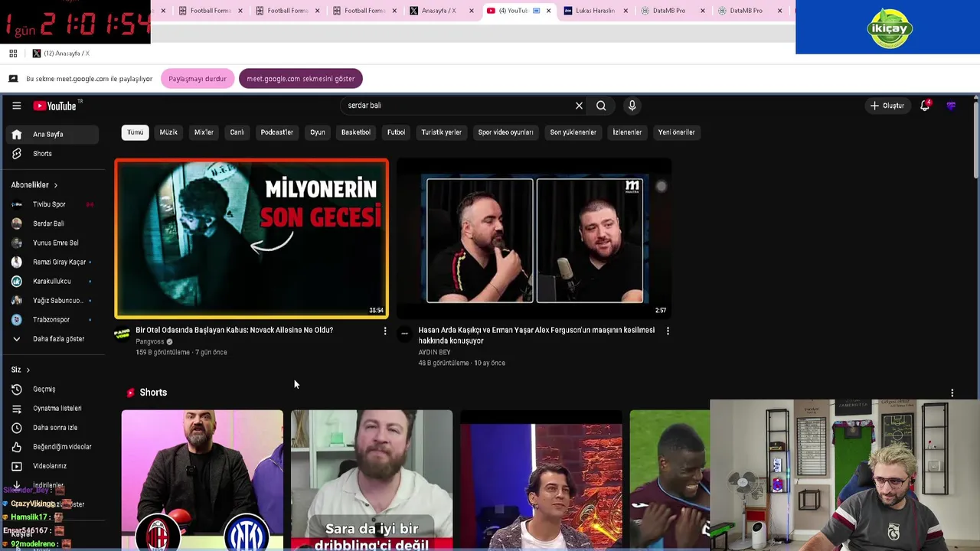
Task: Switch to the first DataMB Pro tab
Action: point(671,11)
